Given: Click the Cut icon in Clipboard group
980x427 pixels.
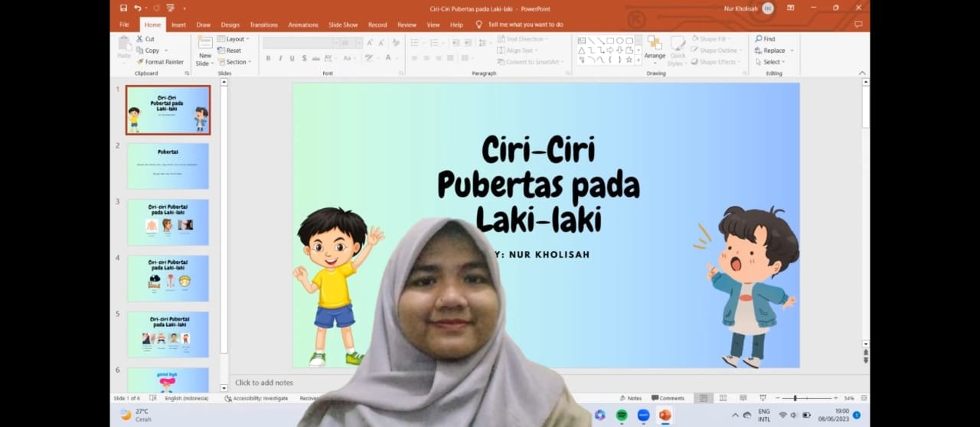Looking at the screenshot, I should 145,39.
